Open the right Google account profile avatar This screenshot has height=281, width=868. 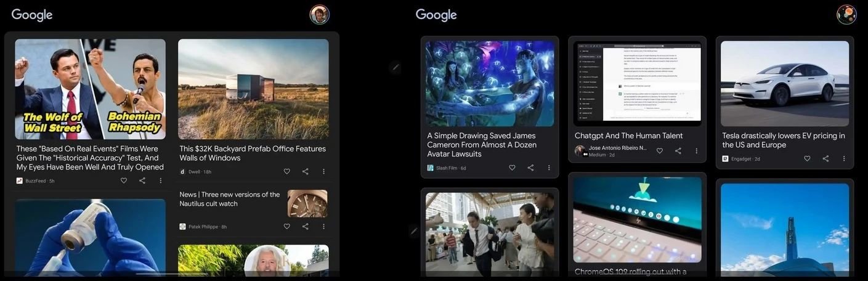point(846,15)
